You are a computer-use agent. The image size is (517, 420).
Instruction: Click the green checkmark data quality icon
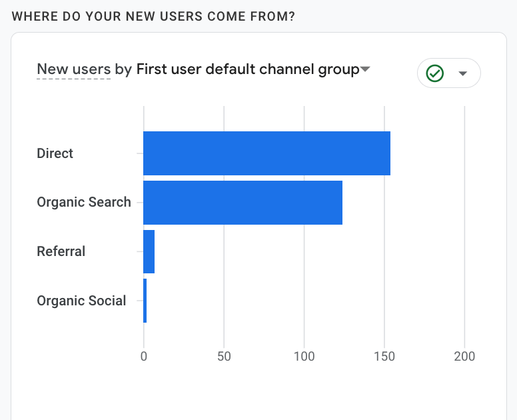pyautogui.click(x=435, y=73)
